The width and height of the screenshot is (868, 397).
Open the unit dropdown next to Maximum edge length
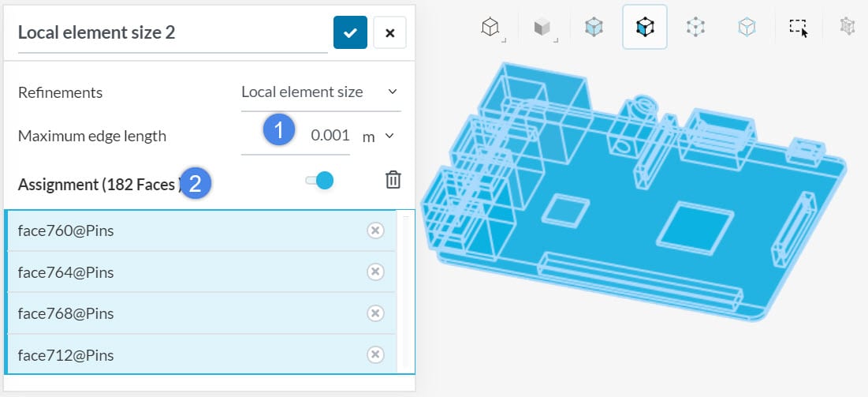click(378, 136)
